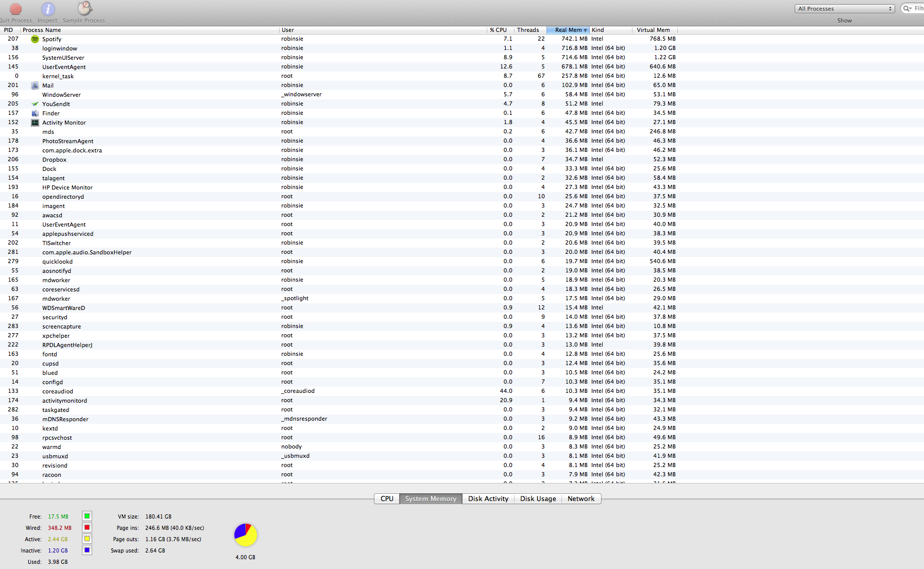Click the red Quit Process toolbar icon

(x=16, y=9)
